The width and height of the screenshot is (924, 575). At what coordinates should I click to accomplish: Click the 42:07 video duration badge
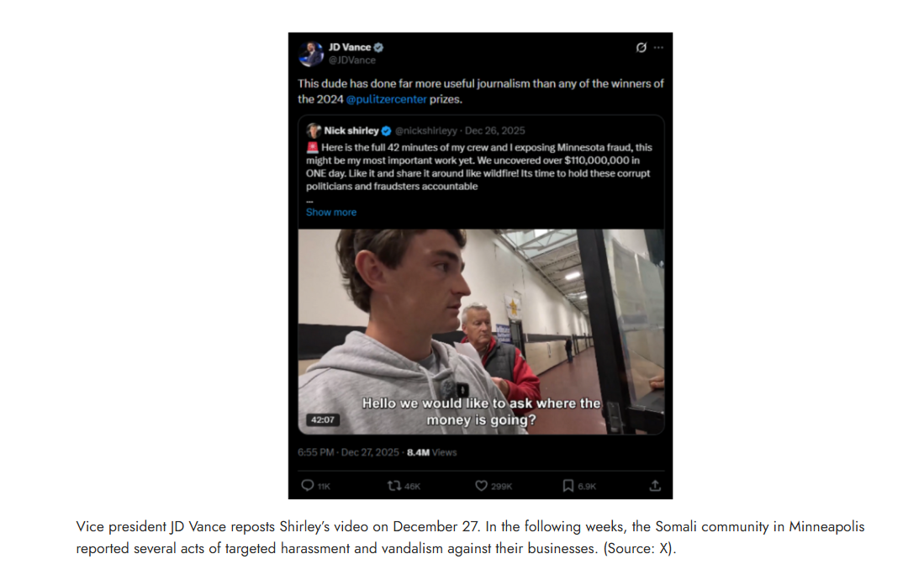[322, 419]
